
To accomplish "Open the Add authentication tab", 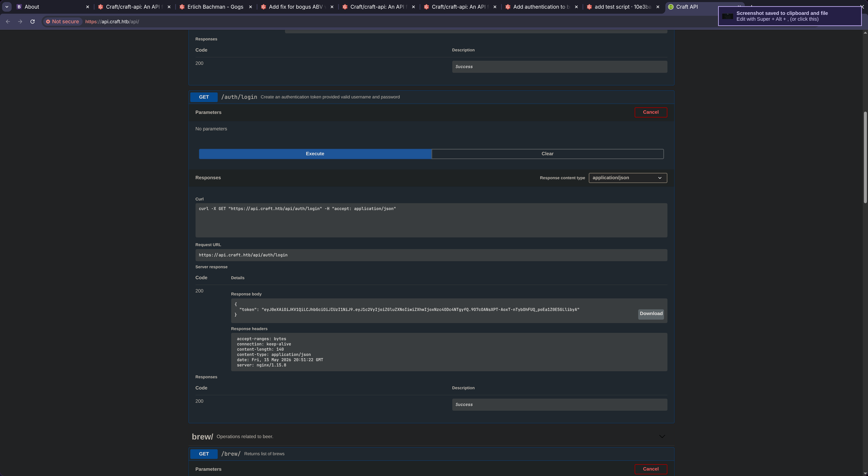I will [x=542, y=7].
